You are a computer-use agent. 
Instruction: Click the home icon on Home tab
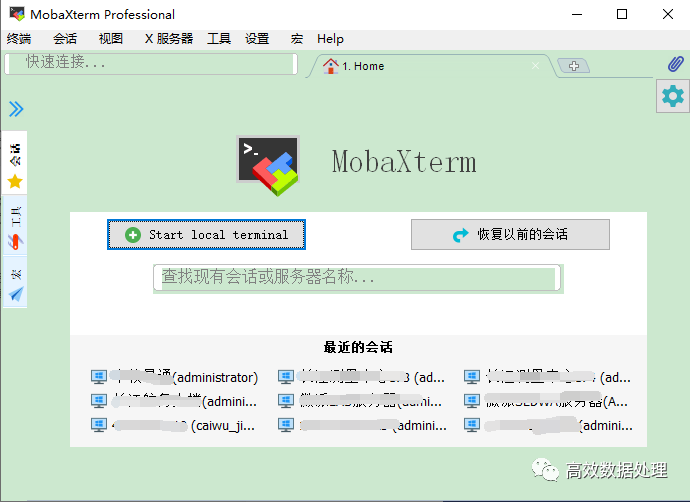pyautogui.click(x=330, y=66)
